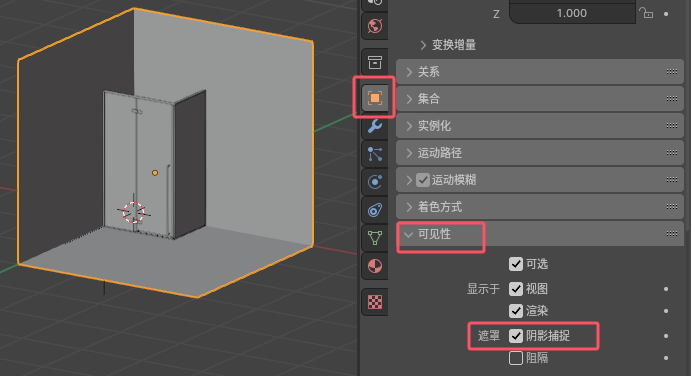Click the Z scale value field
Screen dimensions: 691x376
tap(572, 13)
